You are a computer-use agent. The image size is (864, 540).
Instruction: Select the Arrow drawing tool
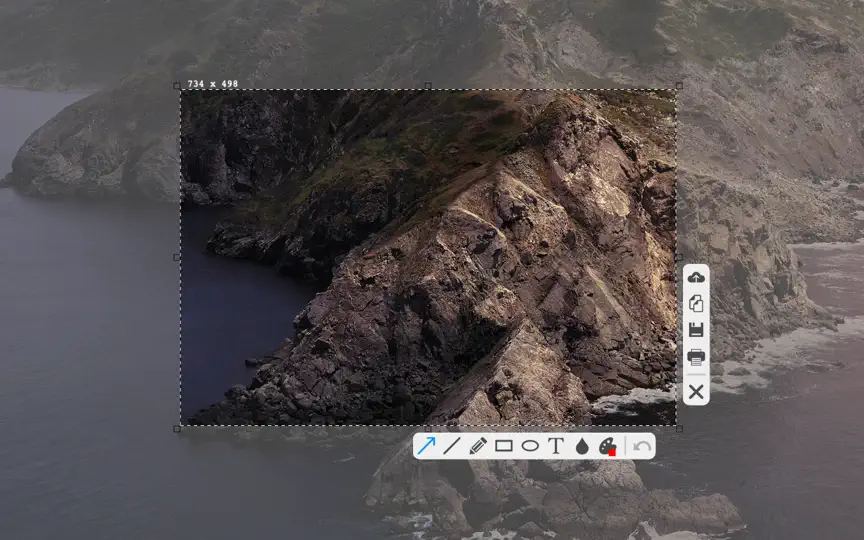point(426,446)
